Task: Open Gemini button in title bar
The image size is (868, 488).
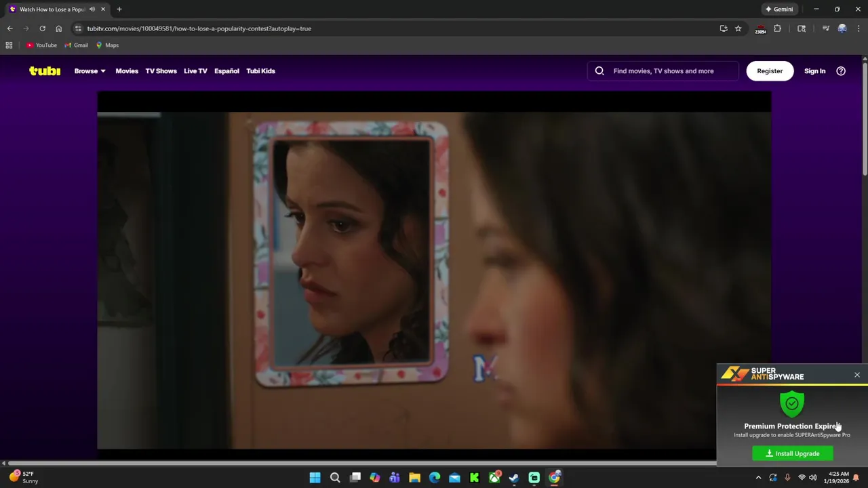Action: (778, 9)
